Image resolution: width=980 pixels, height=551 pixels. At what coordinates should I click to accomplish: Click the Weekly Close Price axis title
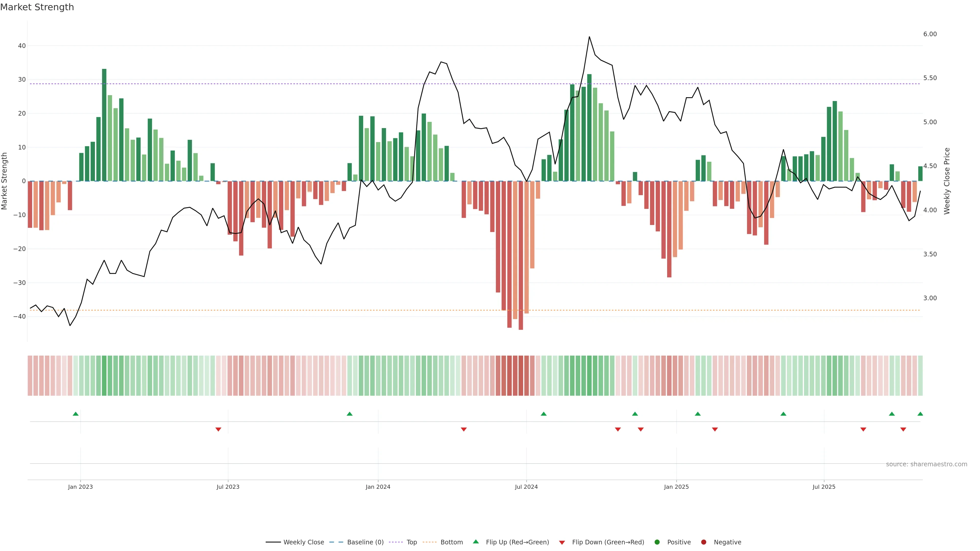(x=947, y=181)
